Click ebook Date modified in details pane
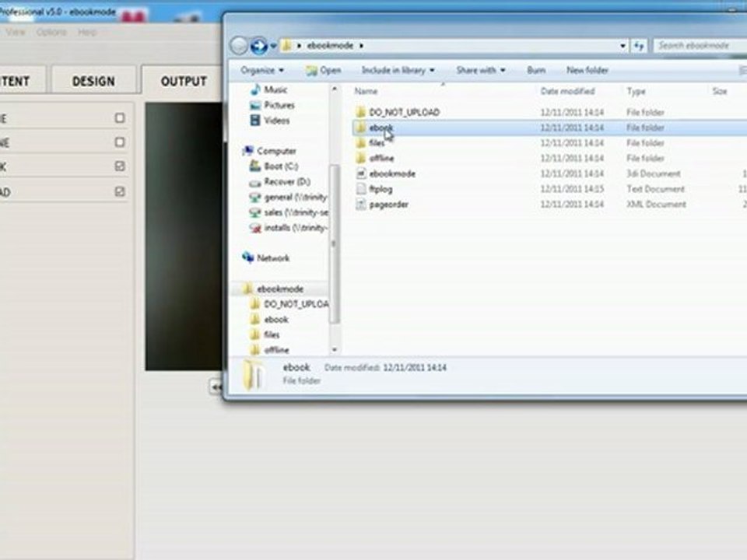Viewport: 747px width, 560px height. 385,368
